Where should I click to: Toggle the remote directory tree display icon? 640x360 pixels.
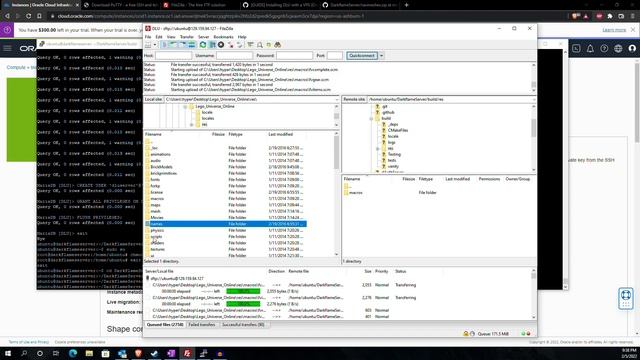coord(182,45)
